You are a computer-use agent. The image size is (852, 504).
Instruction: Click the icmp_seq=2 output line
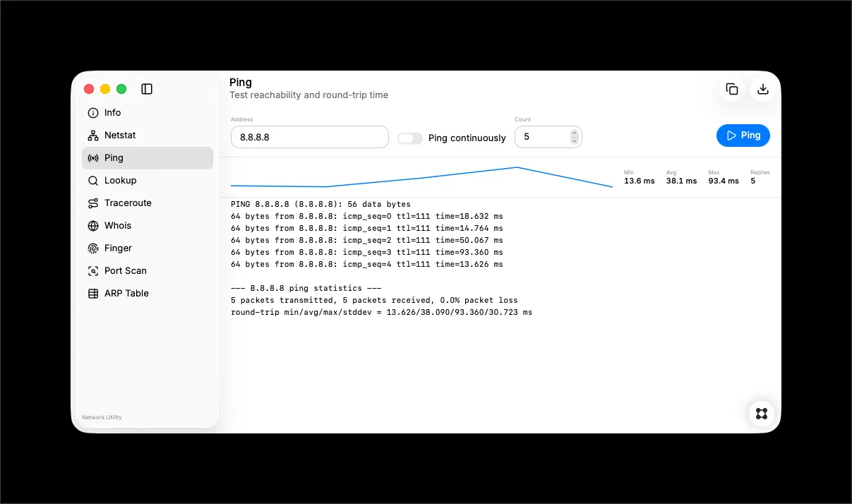367,240
